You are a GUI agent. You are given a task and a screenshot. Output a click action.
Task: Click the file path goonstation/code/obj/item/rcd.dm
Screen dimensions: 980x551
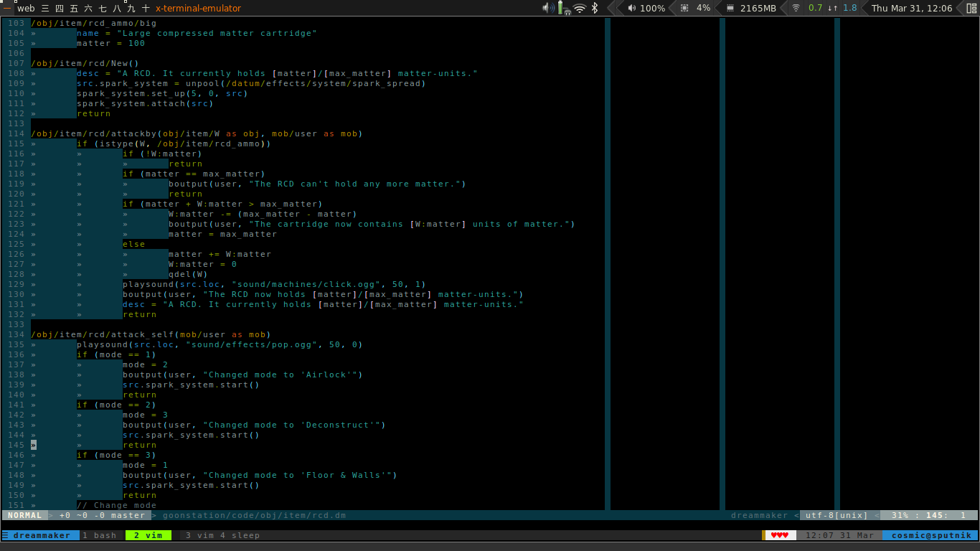(254, 515)
